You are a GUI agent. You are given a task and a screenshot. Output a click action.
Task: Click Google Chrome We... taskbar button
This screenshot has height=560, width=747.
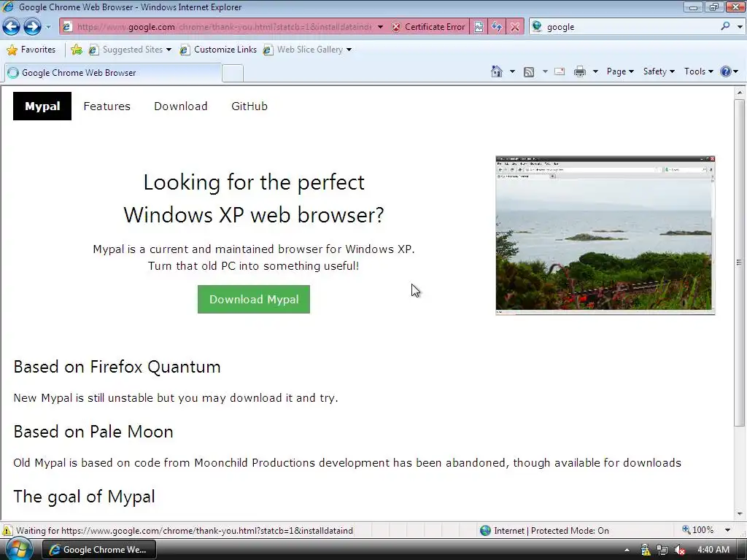point(98,550)
